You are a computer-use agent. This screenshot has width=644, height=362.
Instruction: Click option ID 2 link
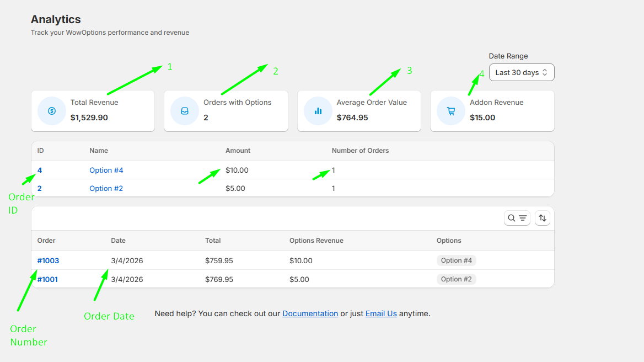pyautogui.click(x=40, y=189)
